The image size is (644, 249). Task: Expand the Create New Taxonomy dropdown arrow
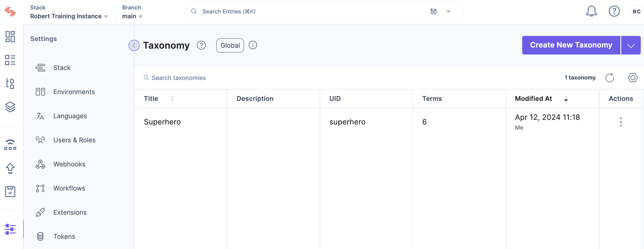[631, 45]
